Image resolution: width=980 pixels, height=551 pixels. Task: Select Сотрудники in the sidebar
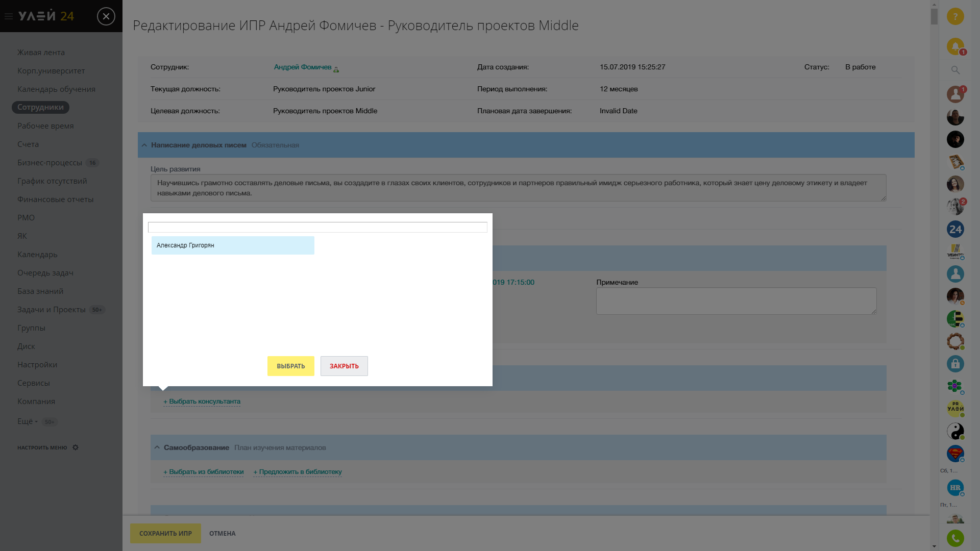(x=40, y=107)
